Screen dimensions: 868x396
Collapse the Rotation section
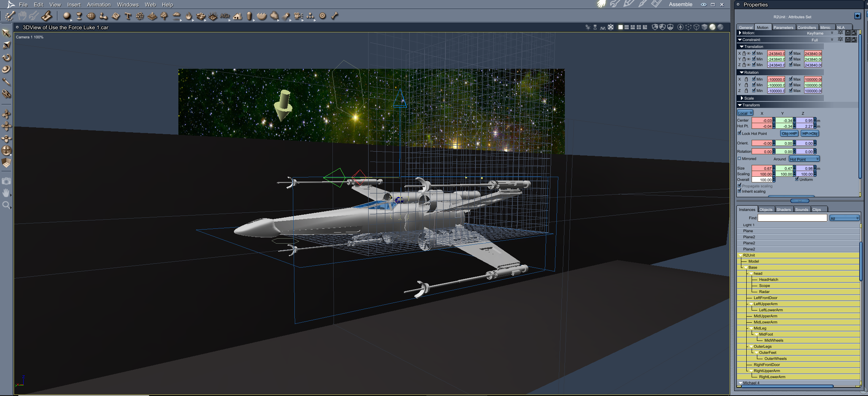click(742, 72)
